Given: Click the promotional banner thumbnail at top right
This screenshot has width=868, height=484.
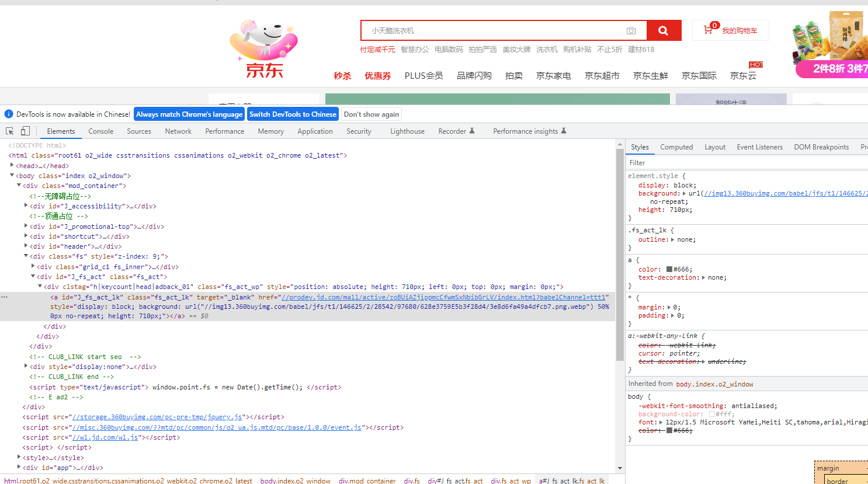Looking at the screenshot, I should pos(830,45).
